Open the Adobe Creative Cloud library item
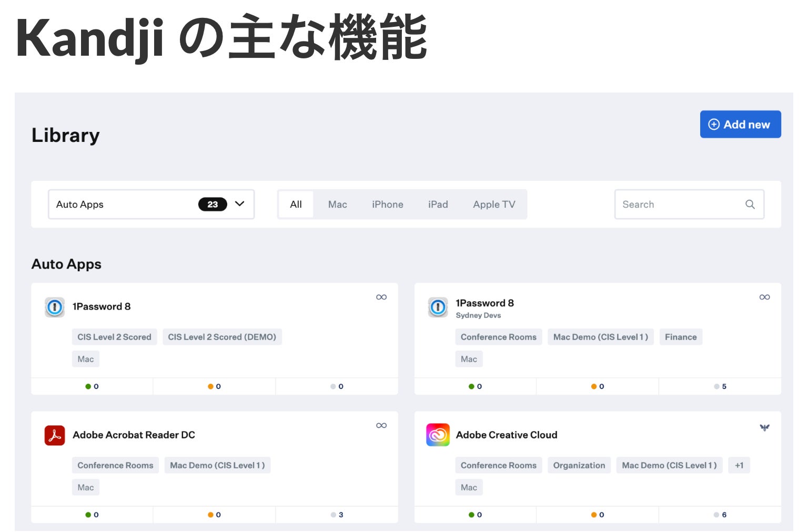The image size is (808, 532). [507, 435]
